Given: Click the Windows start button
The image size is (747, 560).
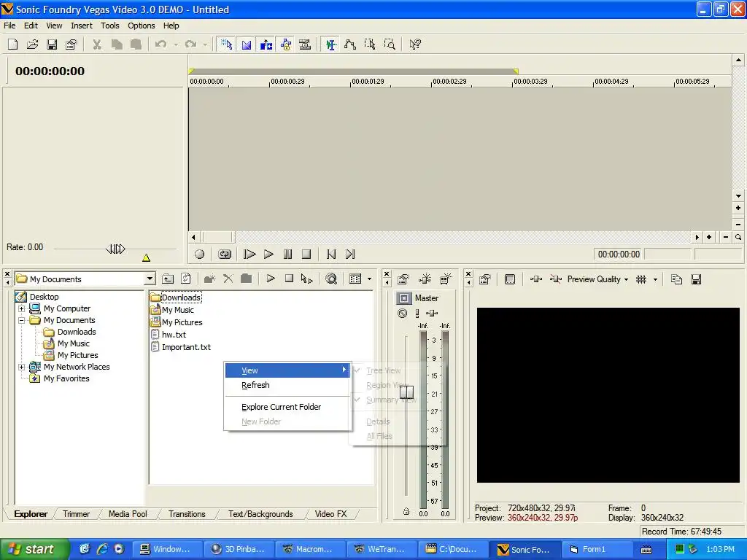Looking at the screenshot, I should pos(34,549).
